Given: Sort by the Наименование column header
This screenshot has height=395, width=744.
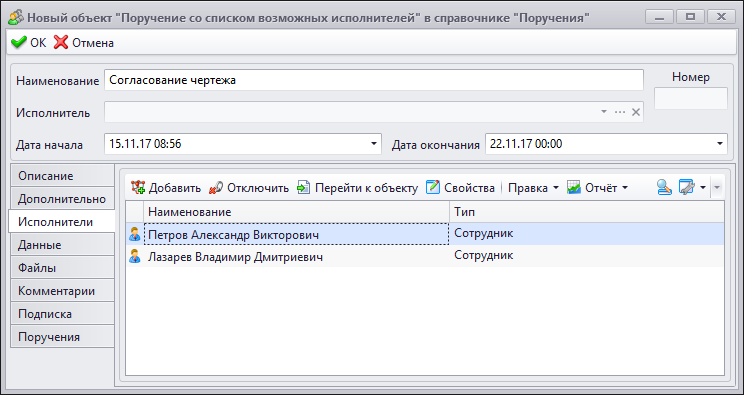Looking at the screenshot, I should tap(297, 212).
